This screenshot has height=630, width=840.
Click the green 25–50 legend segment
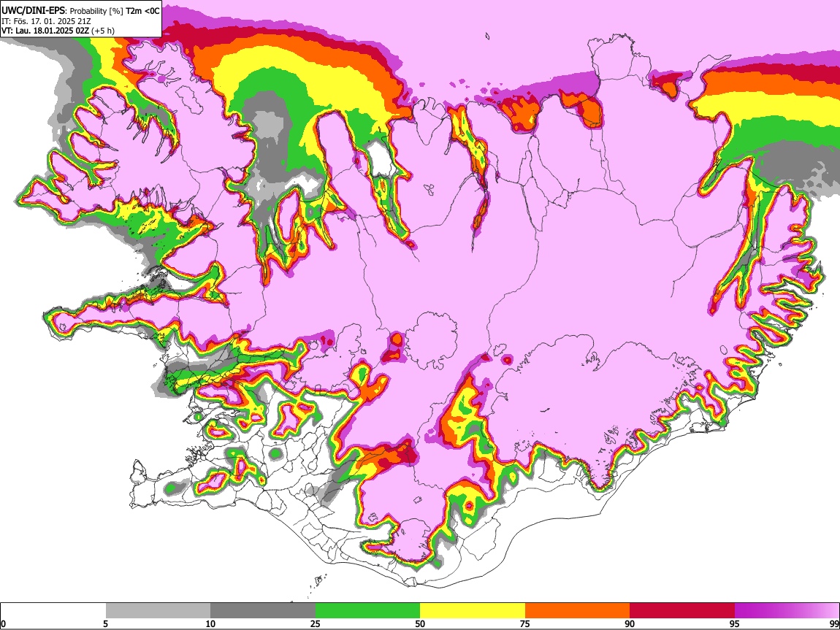coord(367,610)
